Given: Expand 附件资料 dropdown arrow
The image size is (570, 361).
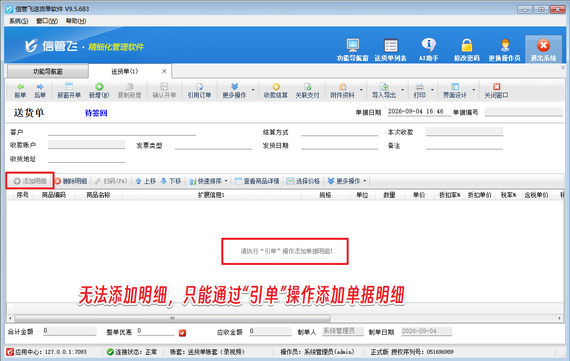Looking at the screenshot, I should (x=361, y=90).
